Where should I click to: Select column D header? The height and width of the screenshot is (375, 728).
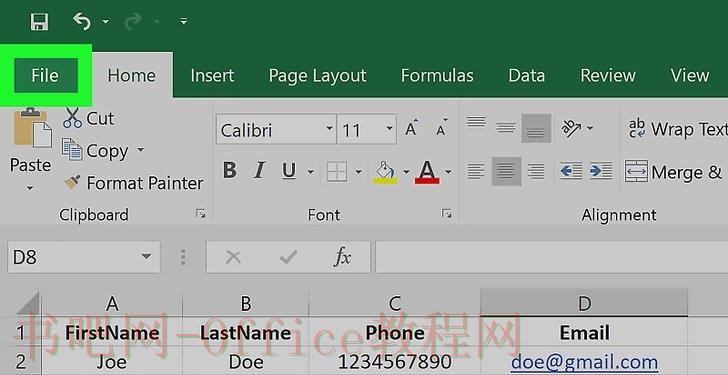click(x=584, y=304)
